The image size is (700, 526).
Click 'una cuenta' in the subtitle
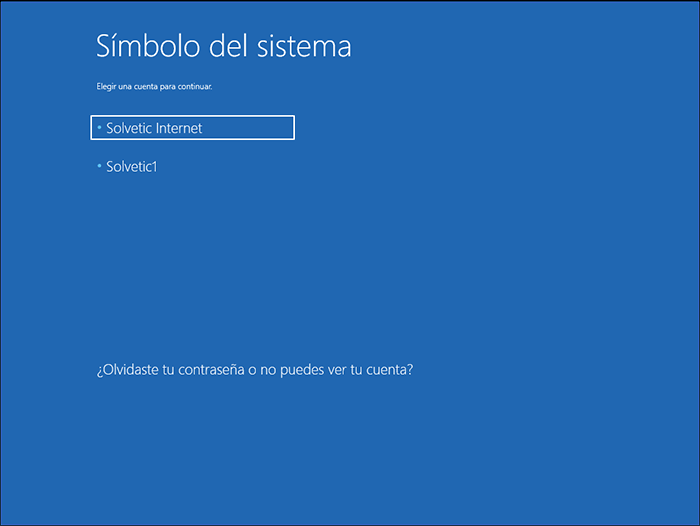[136, 87]
